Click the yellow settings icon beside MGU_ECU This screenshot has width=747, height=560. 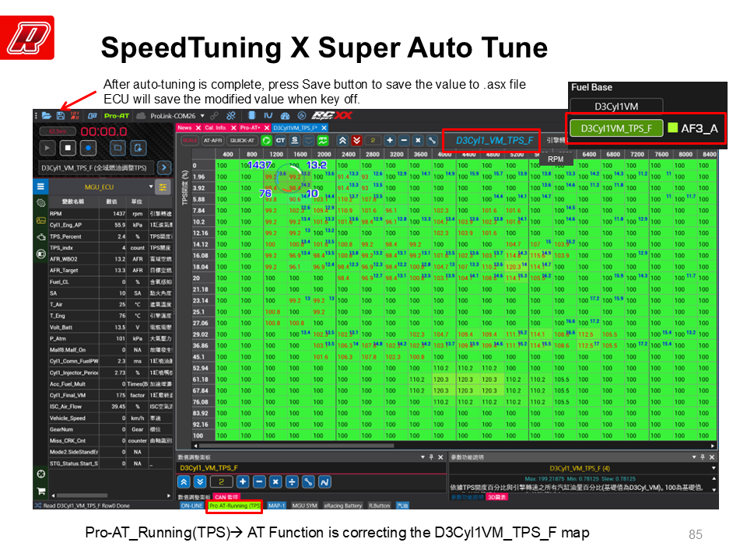pyautogui.click(x=163, y=187)
